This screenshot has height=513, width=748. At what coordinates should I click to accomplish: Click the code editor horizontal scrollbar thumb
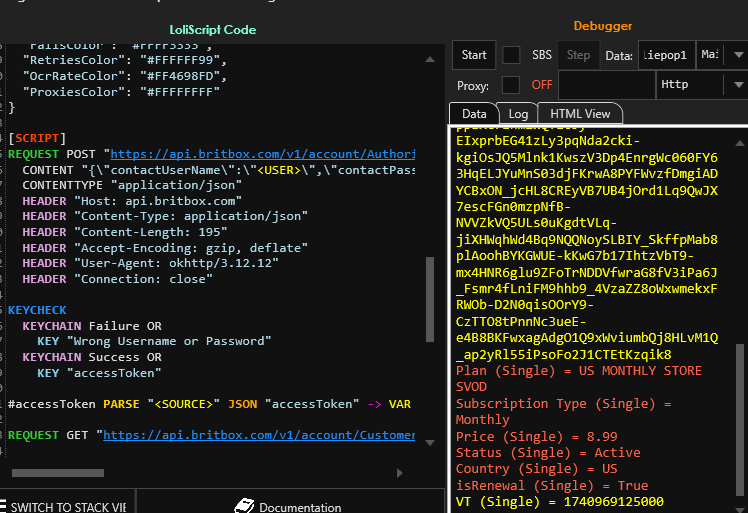(x=58, y=473)
